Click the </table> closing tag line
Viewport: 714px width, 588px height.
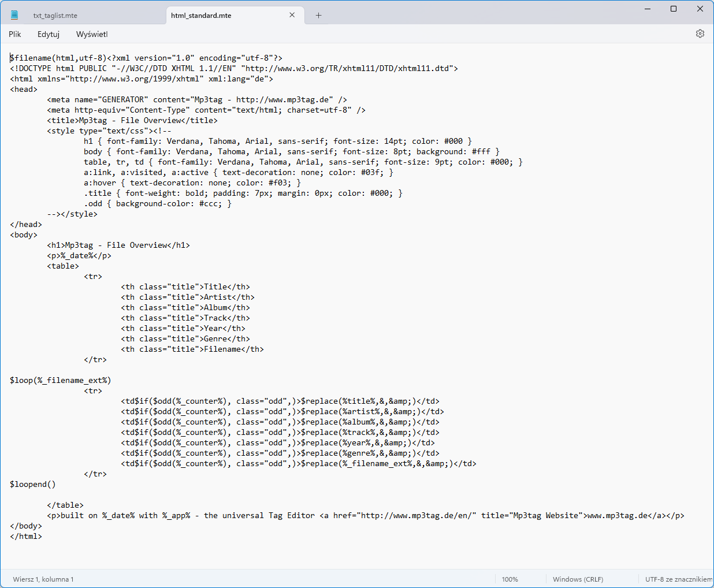[x=65, y=505]
